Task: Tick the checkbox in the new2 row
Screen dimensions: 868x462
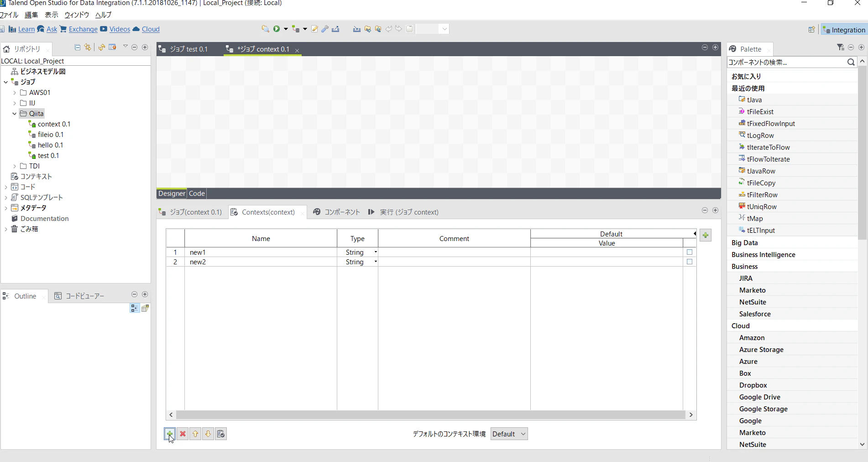Action: pyautogui.click(x=690, y=262)
